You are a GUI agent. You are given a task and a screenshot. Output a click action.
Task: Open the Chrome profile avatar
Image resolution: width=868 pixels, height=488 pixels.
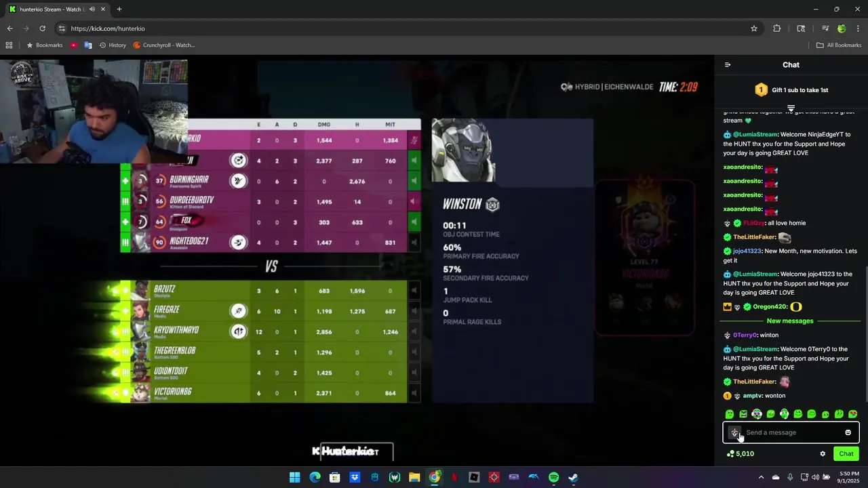pos(842,28)
